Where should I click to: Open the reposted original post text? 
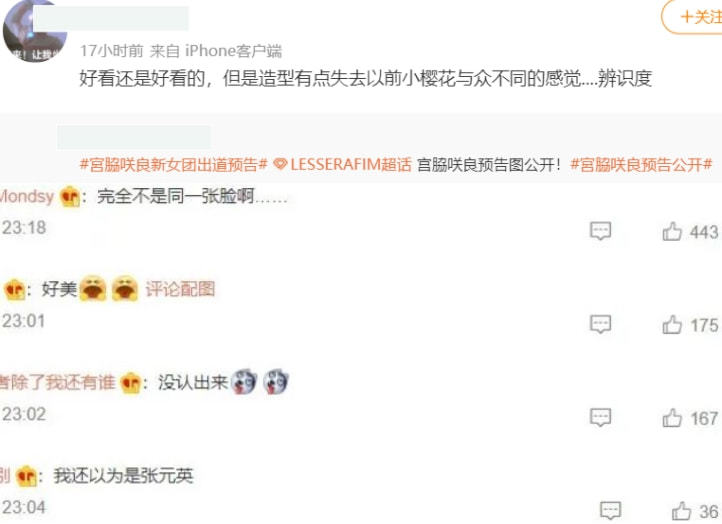489,164
